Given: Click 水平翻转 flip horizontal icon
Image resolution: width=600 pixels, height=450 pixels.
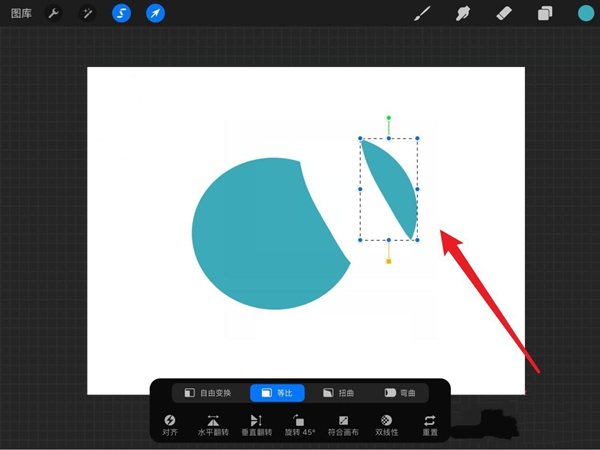Looking at the screenshot, I should [x=213, y=426].
